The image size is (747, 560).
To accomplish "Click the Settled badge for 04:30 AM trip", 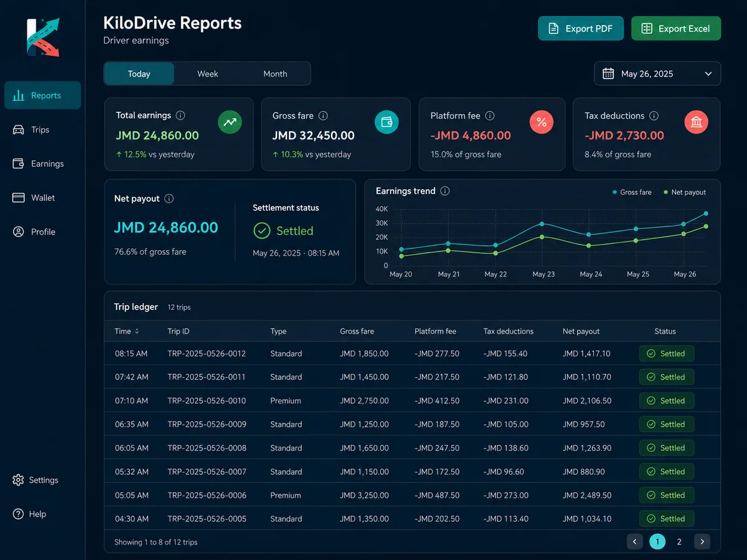I will [x=666, y=518].
